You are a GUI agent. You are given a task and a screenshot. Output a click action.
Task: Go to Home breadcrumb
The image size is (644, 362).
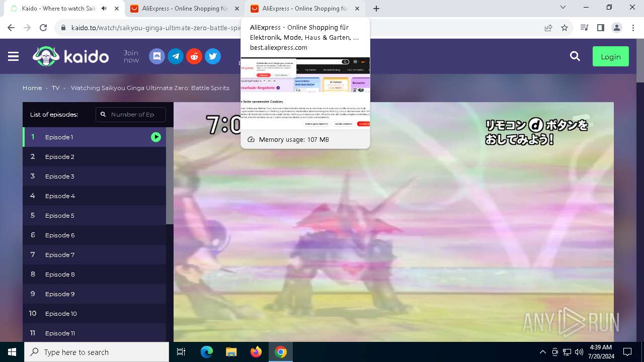(32, 87)
